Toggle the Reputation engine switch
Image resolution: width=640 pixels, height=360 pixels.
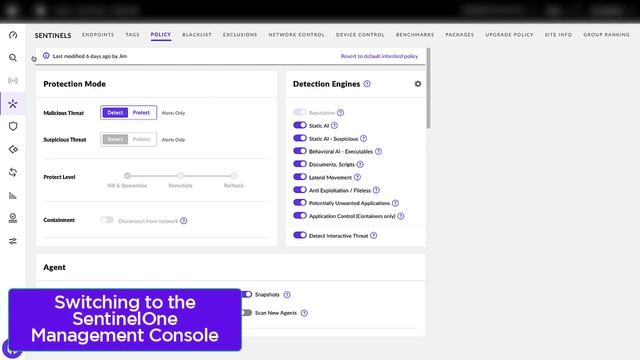[300, 112]
